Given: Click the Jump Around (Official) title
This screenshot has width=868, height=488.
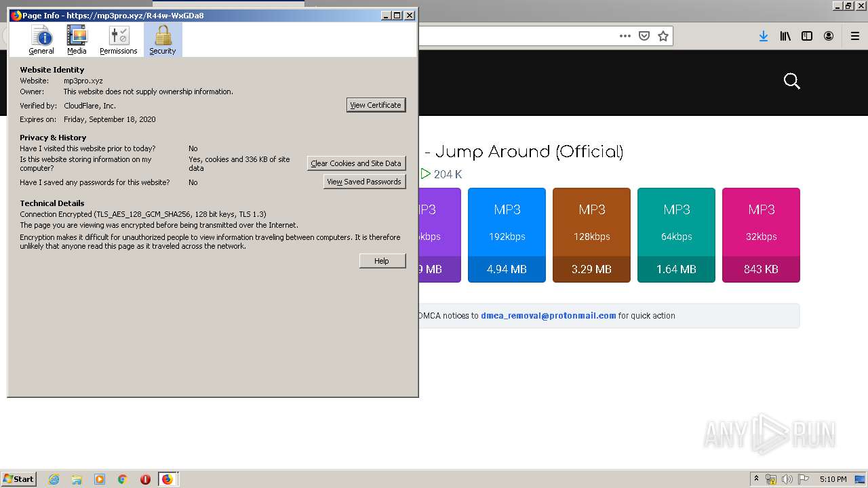Looking at the screenshot, I should (x=529, y=152).
